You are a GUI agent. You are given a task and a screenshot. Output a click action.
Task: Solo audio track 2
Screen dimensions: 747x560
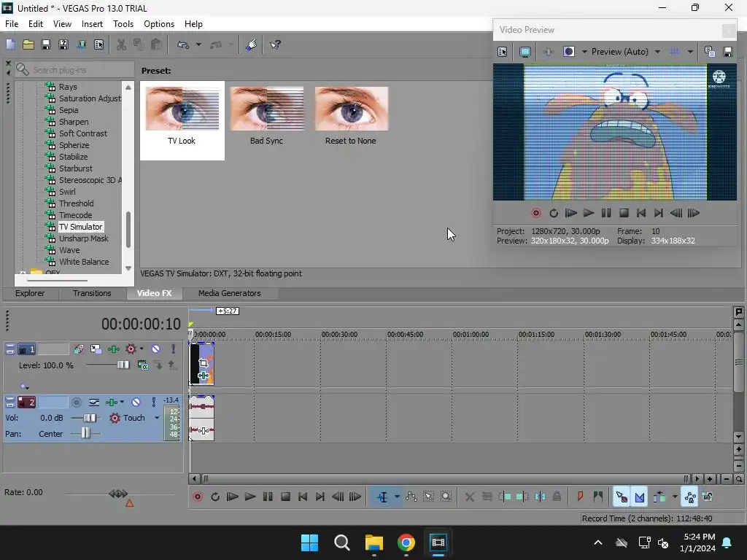[153, 402]
